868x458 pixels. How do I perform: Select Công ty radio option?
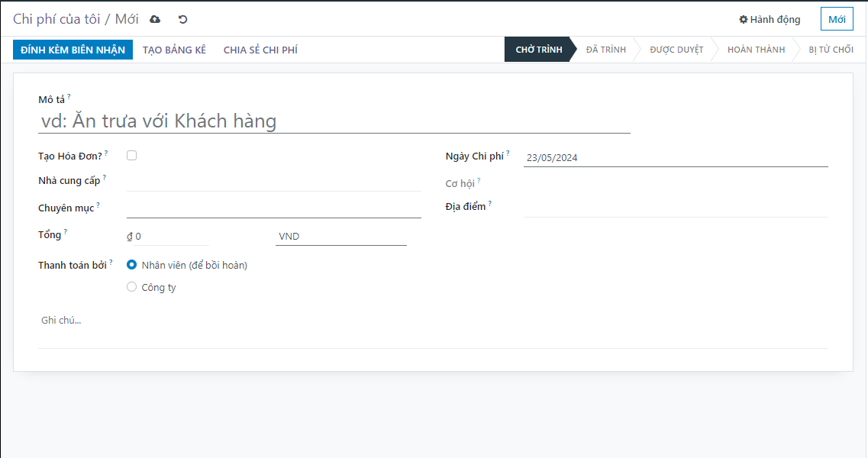[132, 287]
